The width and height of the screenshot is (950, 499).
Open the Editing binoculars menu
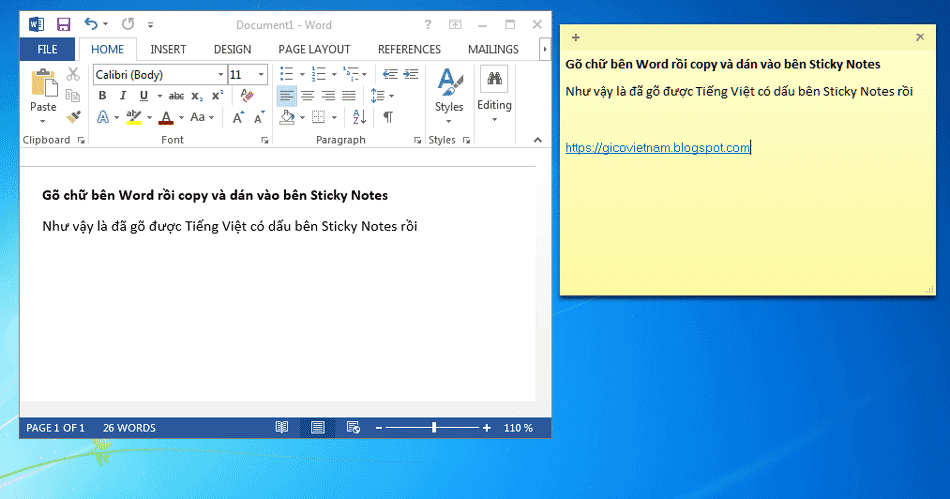[494, 94]
